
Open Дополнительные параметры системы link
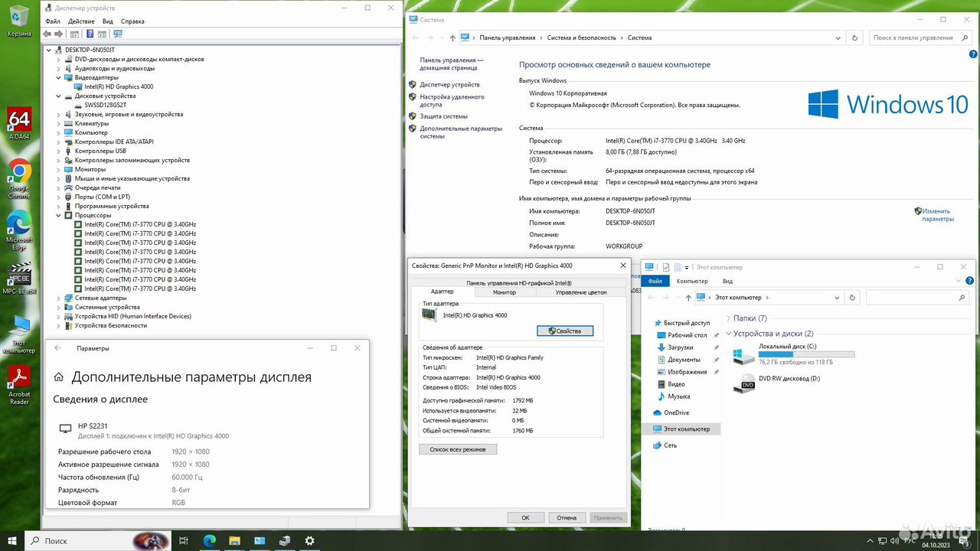coord(461,132)
